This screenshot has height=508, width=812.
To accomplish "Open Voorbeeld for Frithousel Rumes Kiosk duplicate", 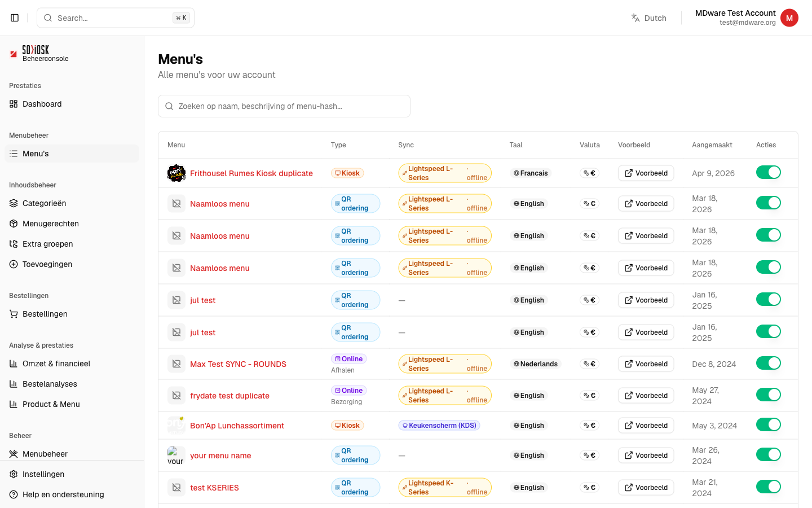I will point(646,173).
